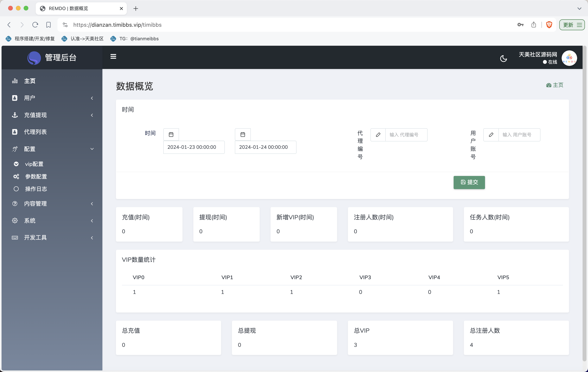
Task: Open vip配置 submenu item
Action: click(x=52, y=164)
